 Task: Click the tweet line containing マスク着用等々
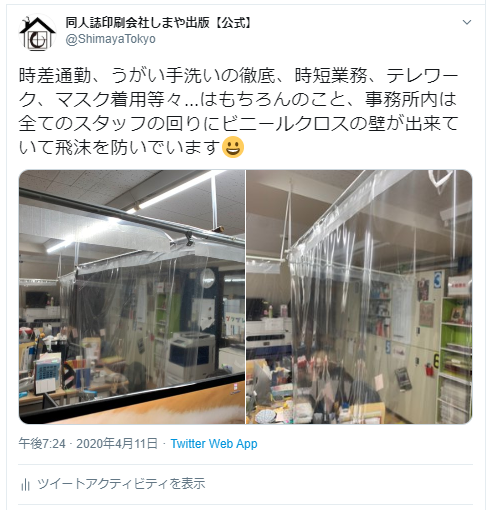click(x=237, y=100)
